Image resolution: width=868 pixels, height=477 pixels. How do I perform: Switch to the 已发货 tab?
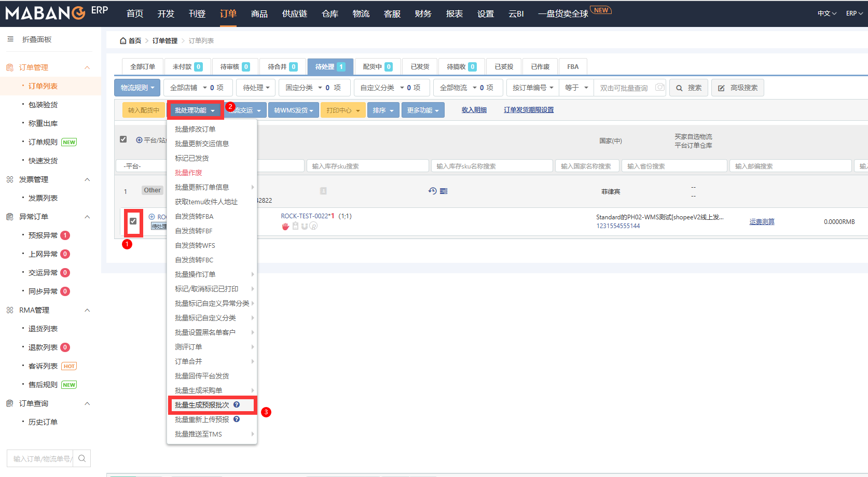(420, 67)
